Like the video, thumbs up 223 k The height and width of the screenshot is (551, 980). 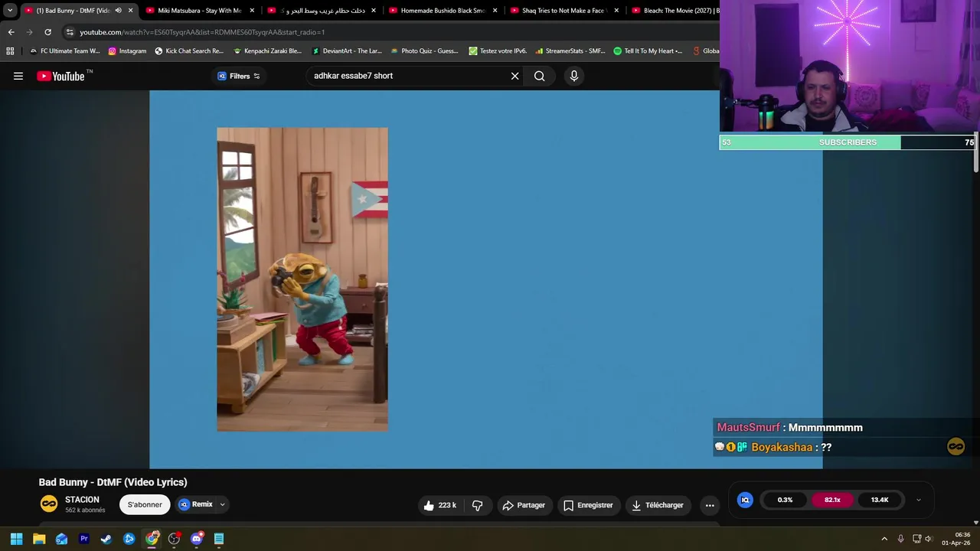[440, 505]
